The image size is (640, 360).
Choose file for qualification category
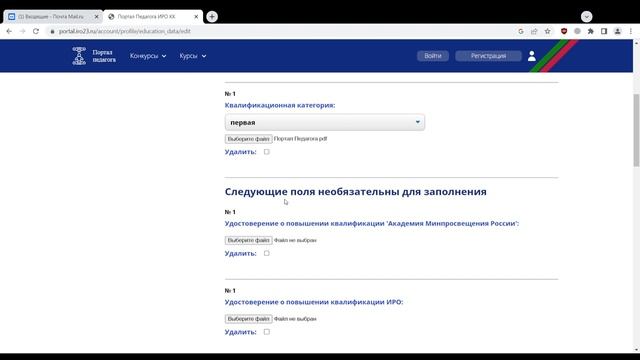click(x=248, y=139)
